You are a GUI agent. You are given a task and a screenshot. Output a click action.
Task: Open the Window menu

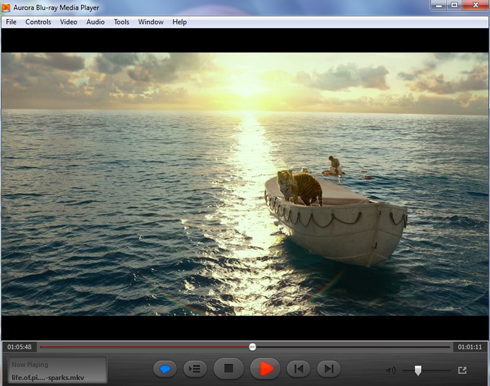click(151, 22)
